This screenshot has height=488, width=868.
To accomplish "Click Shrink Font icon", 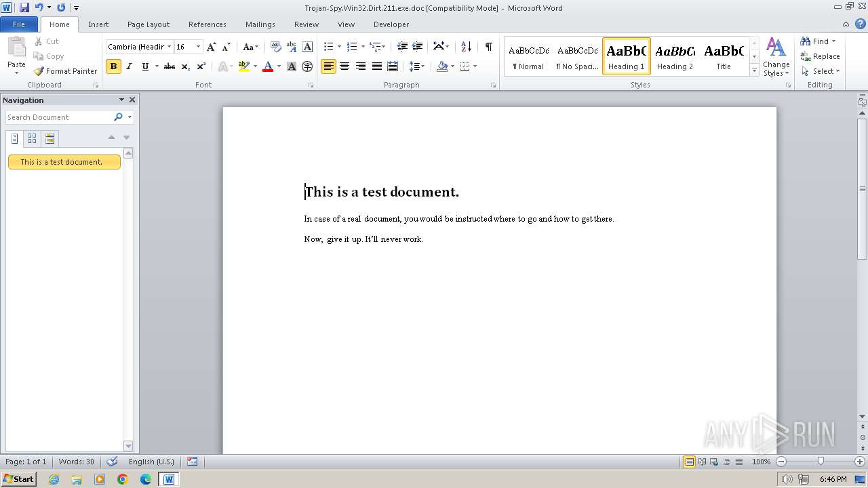I will point(226,47).
